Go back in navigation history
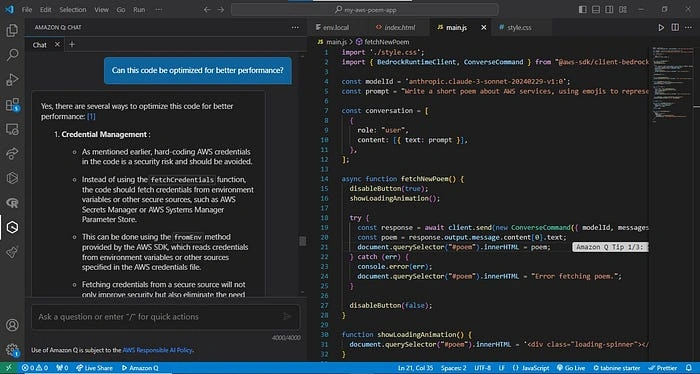Image resolution: width=700 pixels, height=374 pixels. (x=207, y=9)
